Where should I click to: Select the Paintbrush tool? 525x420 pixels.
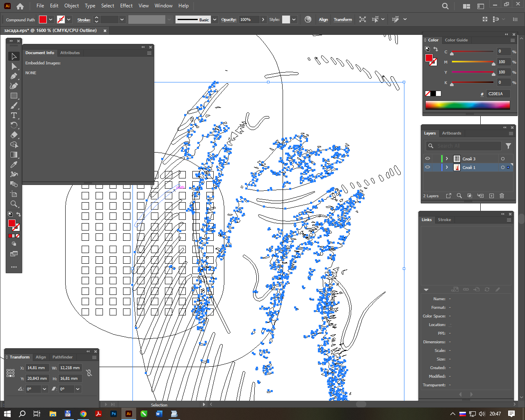pyautogui.click(x=14, y=105)
